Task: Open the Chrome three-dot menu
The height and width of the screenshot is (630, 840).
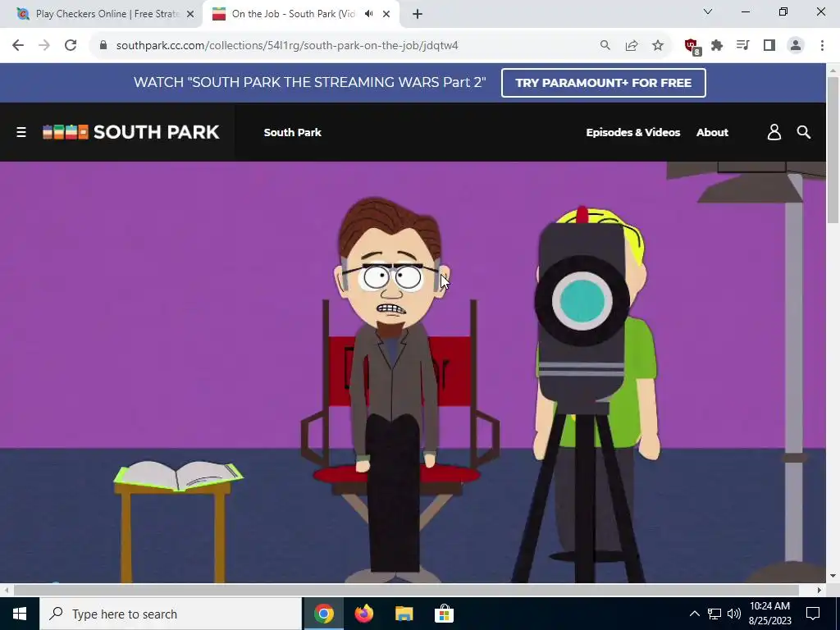Action: point(822,46)
